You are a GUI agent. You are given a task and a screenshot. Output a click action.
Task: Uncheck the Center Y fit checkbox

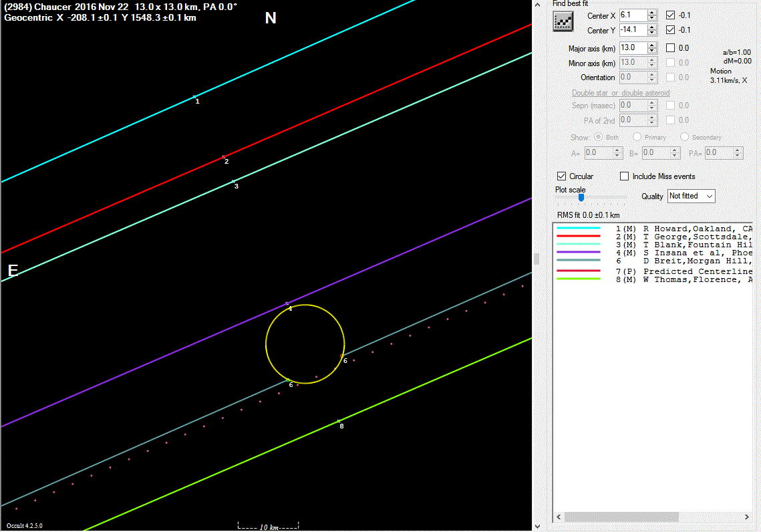(670, 29)
